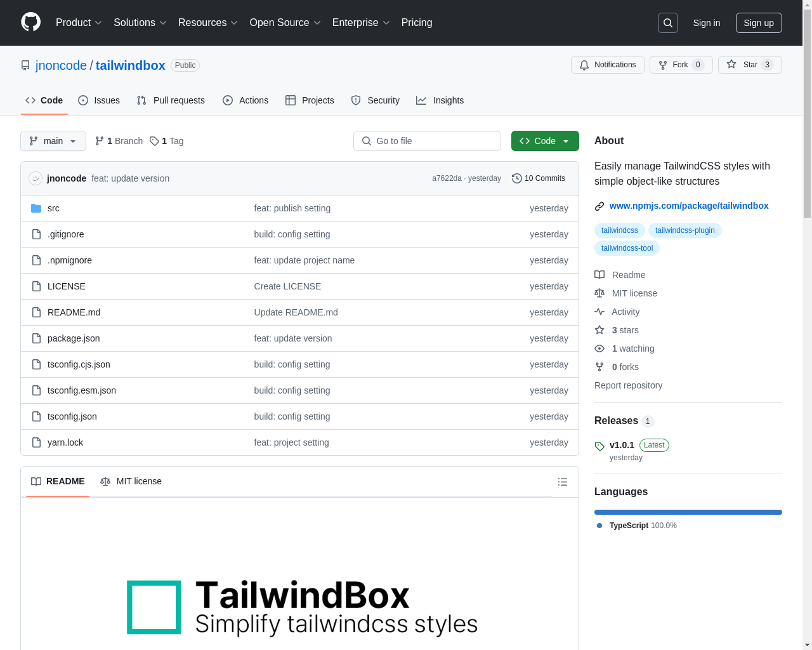
Task: Expand the Resources menu
Action: [x=208, y=23]
